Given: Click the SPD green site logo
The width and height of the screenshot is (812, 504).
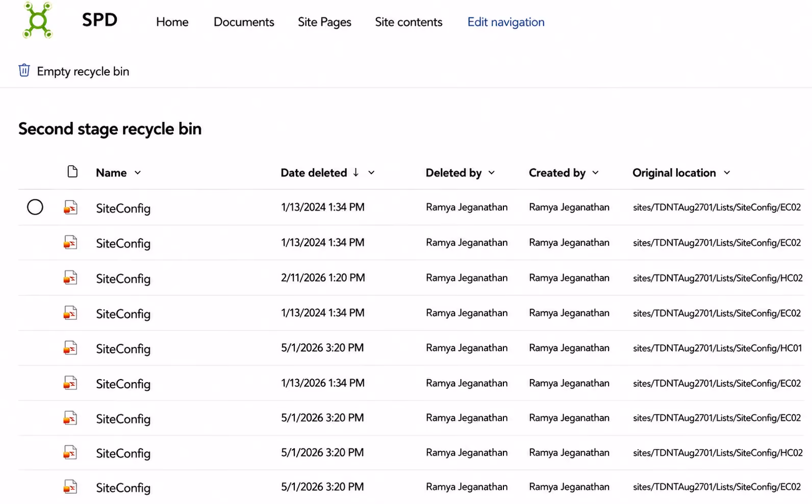Looking at the screenshot, I should pyautogui.click(x=38, y=20).
